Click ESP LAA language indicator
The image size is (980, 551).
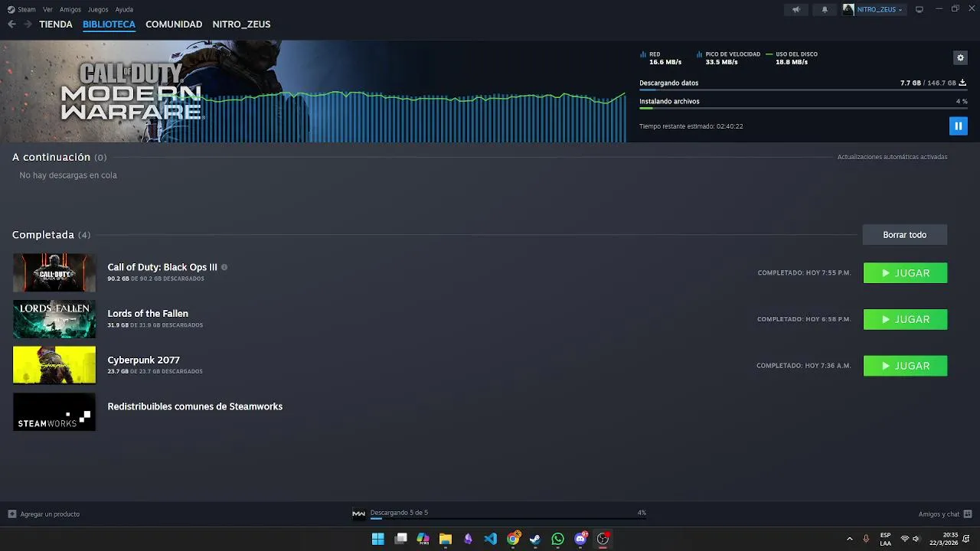click(885, 539)
